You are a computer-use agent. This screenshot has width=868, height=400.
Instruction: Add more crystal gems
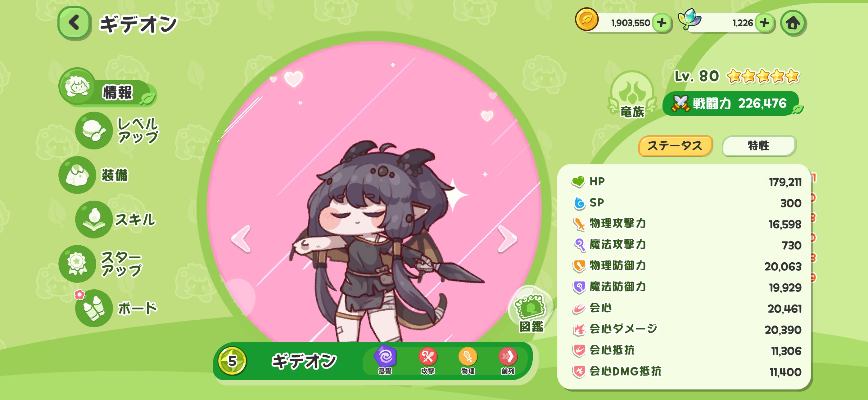[x=765, y=23]
